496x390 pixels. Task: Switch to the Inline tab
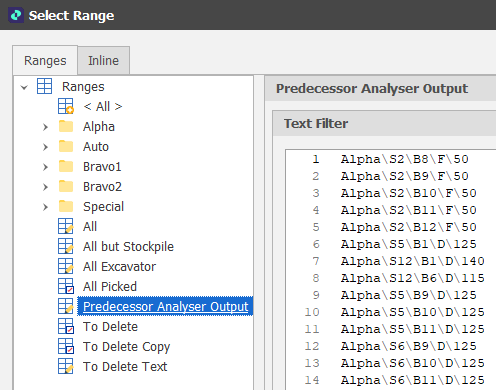click(x=104, y=61)
